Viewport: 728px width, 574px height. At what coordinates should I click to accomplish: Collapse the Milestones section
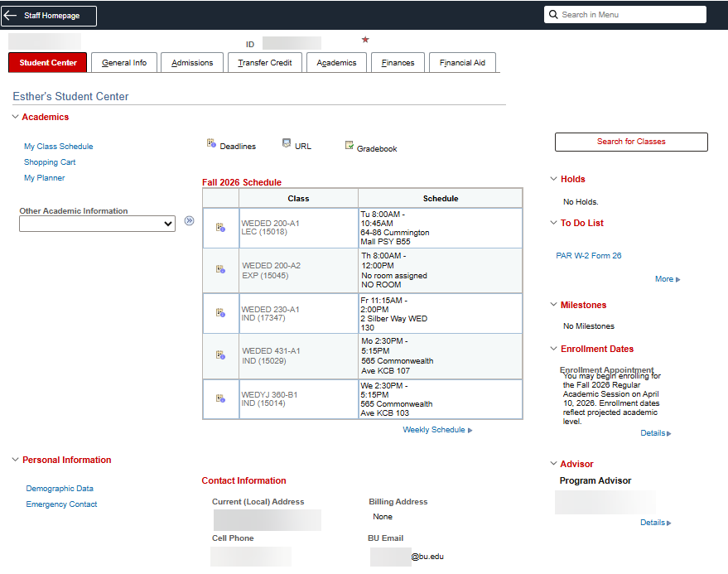(553, 305)
